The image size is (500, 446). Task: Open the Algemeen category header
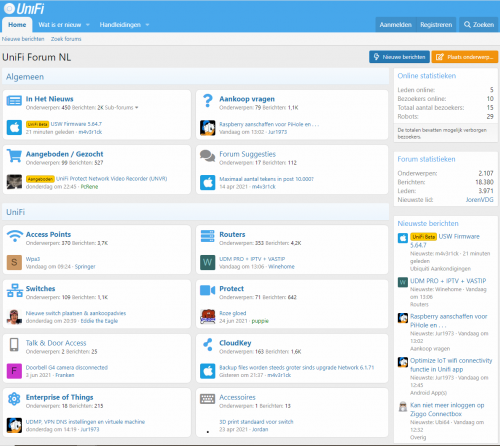click(x=25, y=77)
